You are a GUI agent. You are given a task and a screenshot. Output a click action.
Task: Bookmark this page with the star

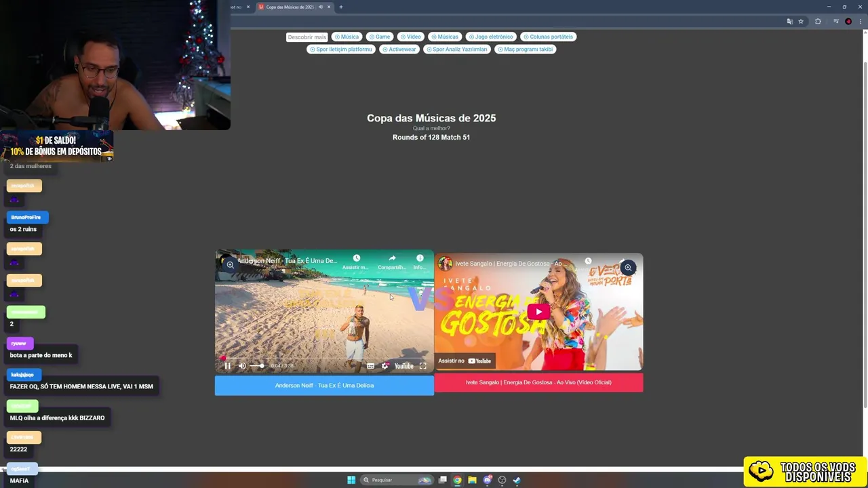point(801,22)
